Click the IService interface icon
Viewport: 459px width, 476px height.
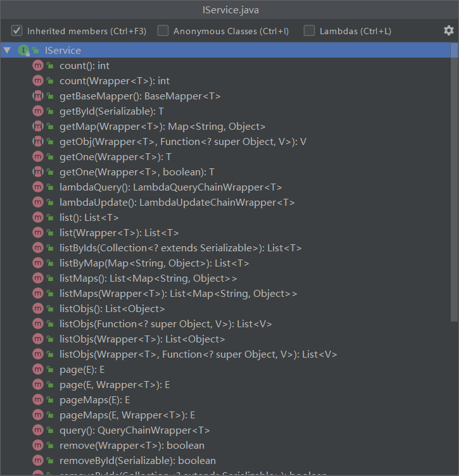[x=23, y=50]
